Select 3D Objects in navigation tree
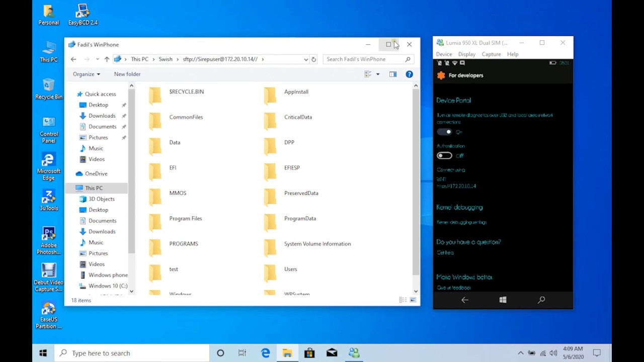This screenshot has width=644, height=362. 97,199
